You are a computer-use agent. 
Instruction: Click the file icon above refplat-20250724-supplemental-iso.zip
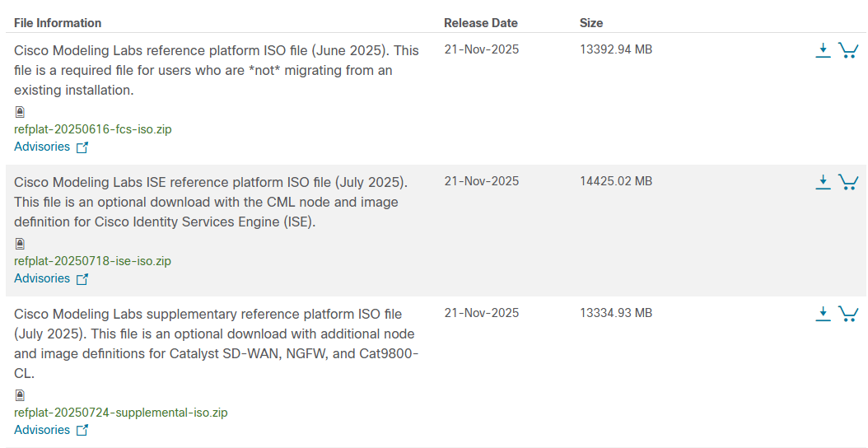(20, 395)
